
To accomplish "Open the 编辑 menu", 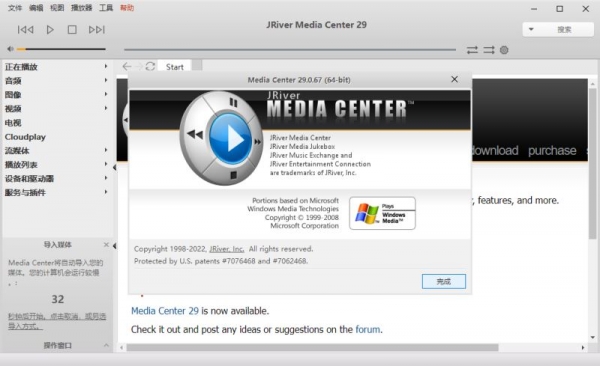I will [36, 8].
